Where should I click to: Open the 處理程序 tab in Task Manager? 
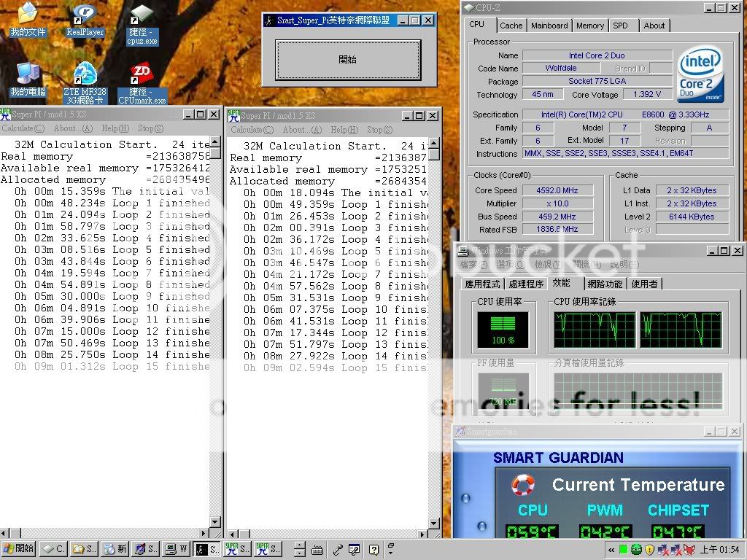click(x=525, y=284)
